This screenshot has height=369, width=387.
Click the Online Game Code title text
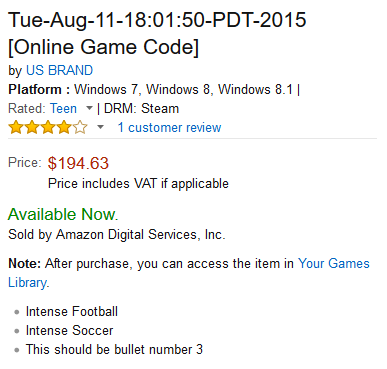[103, 47]
